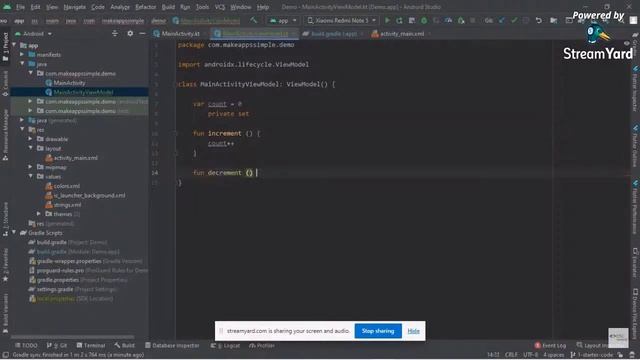The width and height of the screenshot is (640, 360).
Task: Hide the Project panel with minus icon
Action: tap(142, 33)
